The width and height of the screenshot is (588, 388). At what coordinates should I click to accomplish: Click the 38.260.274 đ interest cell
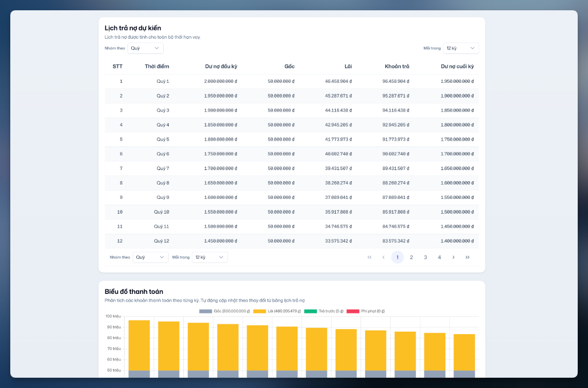339,183
